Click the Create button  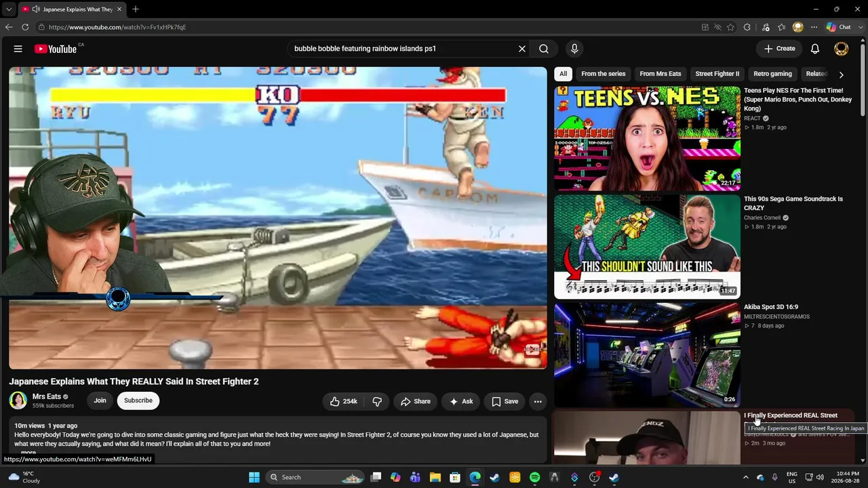(x=779, y=49)
